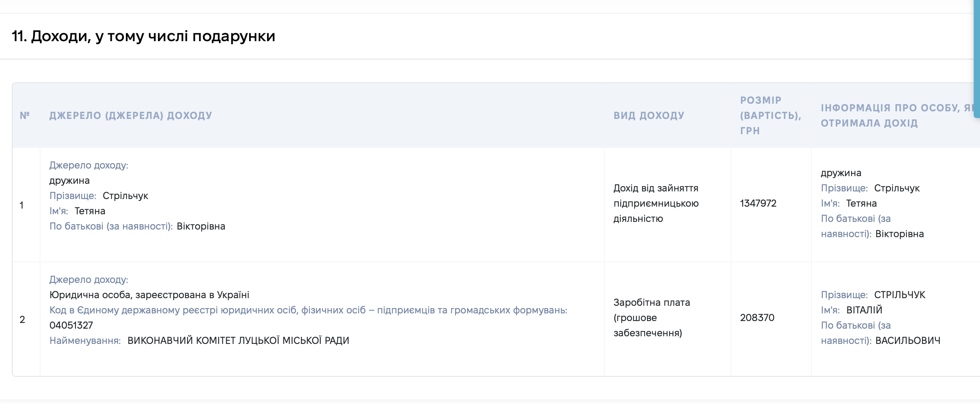980x403 pixels.
Task: Click the РОЗМІР (ВАРТІСТЬ), ГРН column header
Action: point(771,116)
